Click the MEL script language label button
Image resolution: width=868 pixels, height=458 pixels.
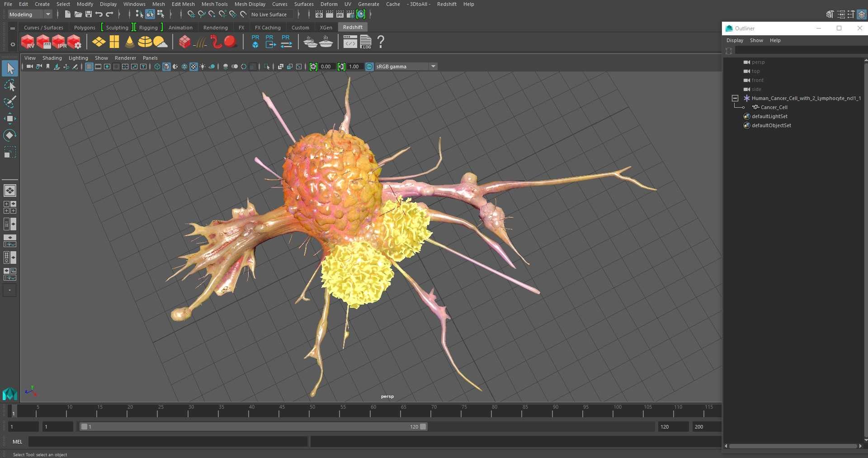[18, 442]
